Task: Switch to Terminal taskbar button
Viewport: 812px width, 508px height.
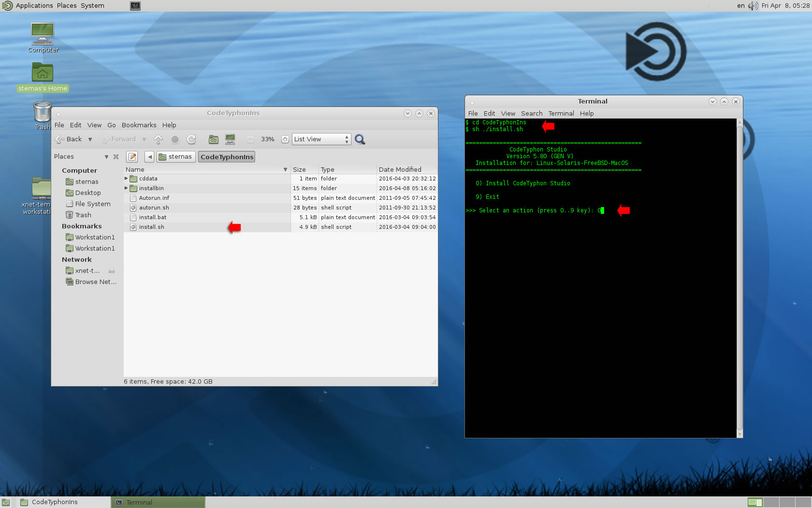Action: (158, 502)
